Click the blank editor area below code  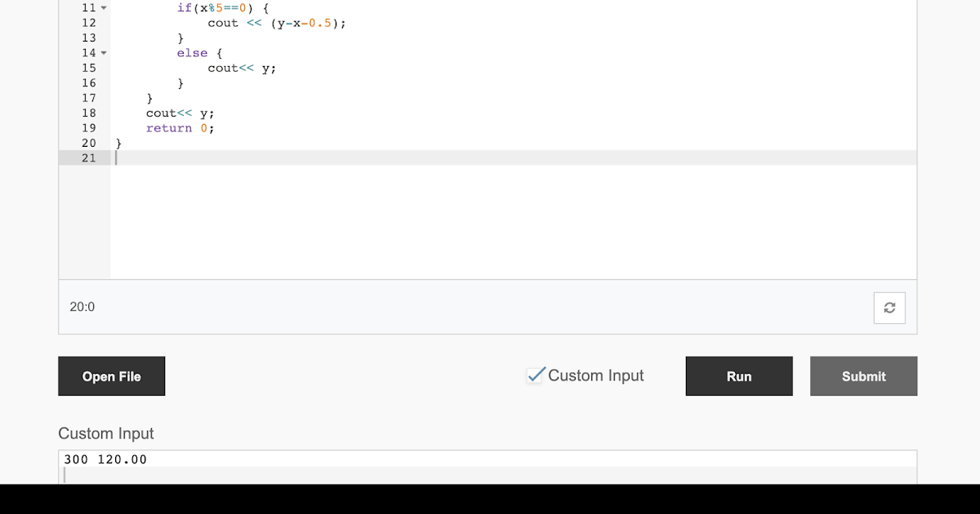pyautogui.click(x=490, y=220)
